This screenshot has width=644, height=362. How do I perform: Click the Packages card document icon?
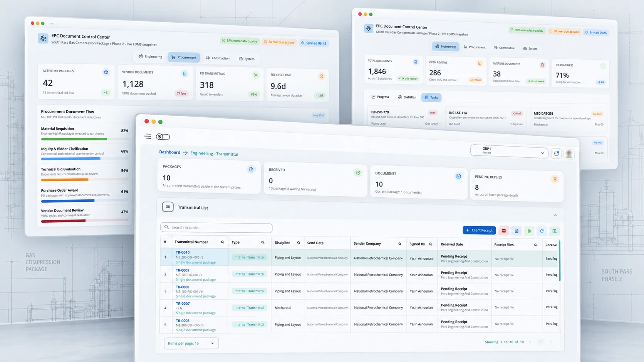point(251,169)
